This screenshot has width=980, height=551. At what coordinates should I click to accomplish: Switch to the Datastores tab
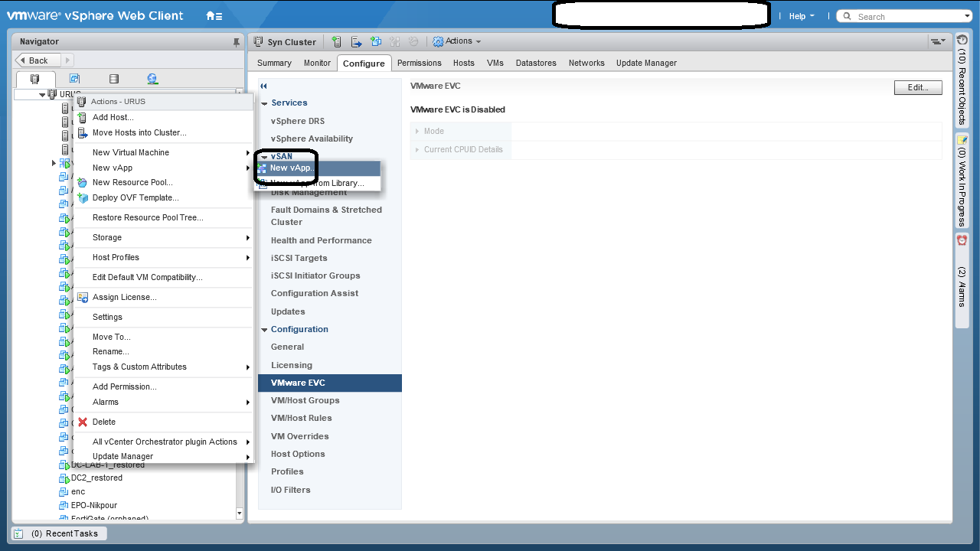coord(536,63)
